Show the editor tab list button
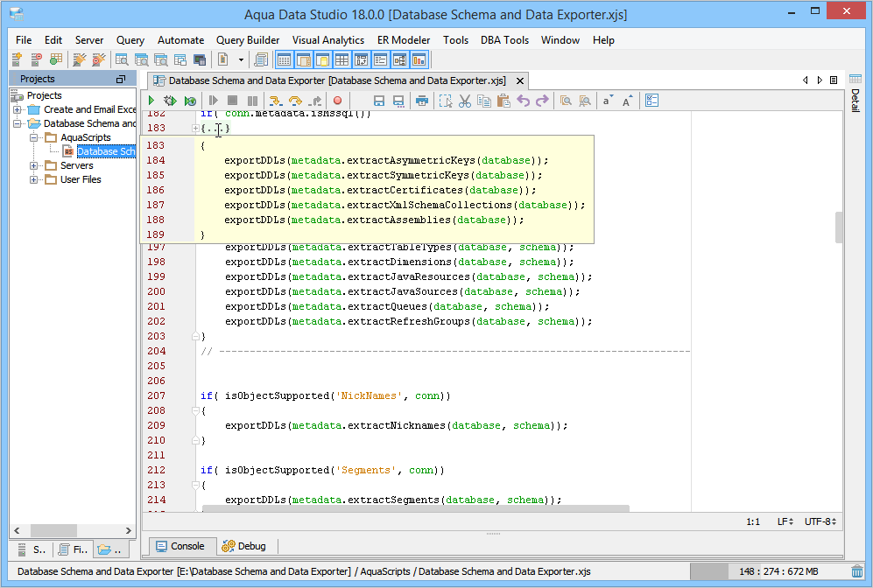873x588 pixels. point(834,80)
